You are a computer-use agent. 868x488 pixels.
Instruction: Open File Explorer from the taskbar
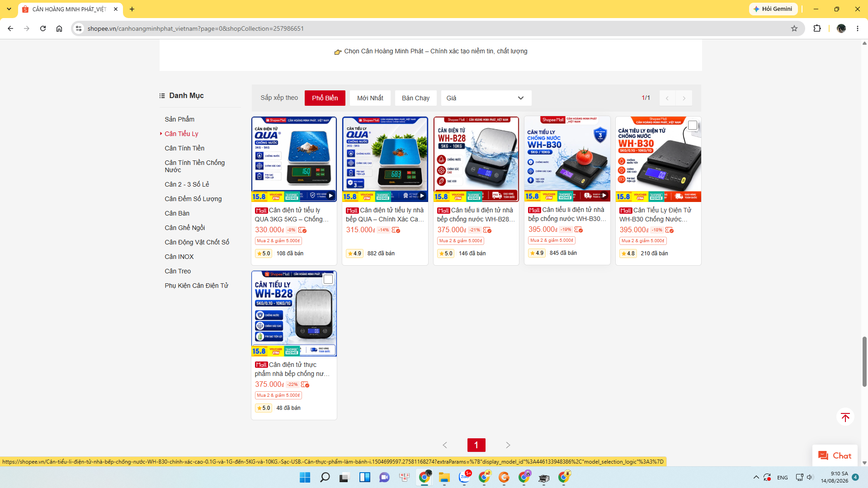[444, 477]
